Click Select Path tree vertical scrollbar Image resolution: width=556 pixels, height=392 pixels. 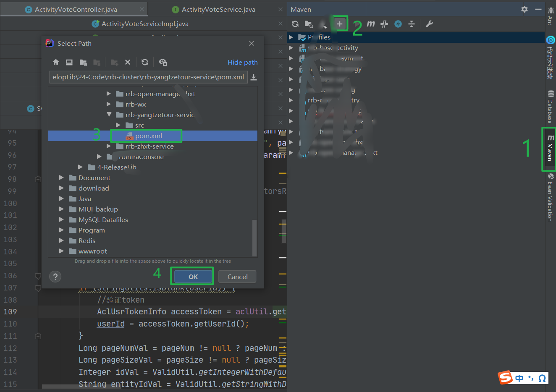coord(254,238)
